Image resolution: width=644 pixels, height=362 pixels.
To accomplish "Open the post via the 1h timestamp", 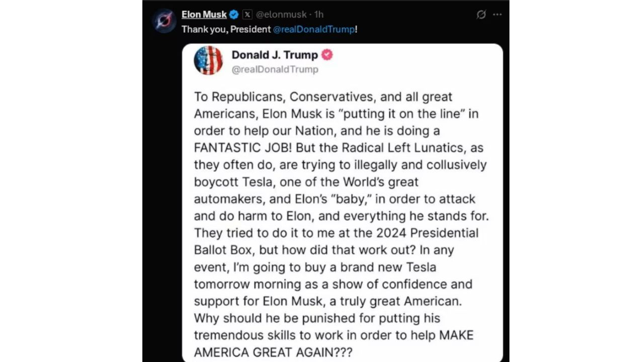I will pos(319,15).
